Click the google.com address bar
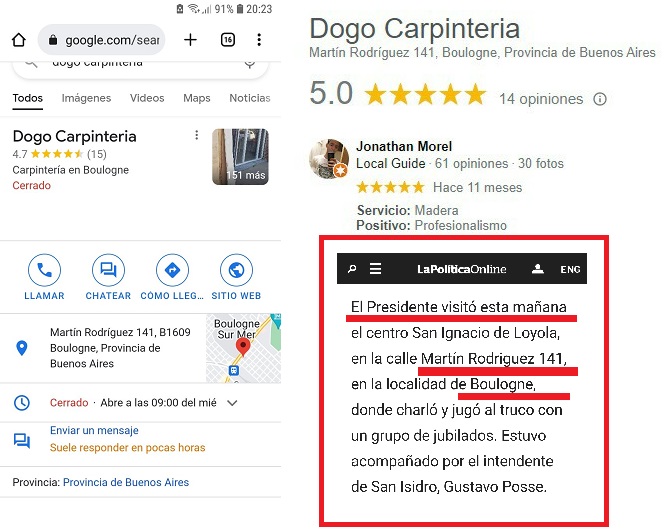This screenshot has width=666, height=530. [x=102, y=40]
